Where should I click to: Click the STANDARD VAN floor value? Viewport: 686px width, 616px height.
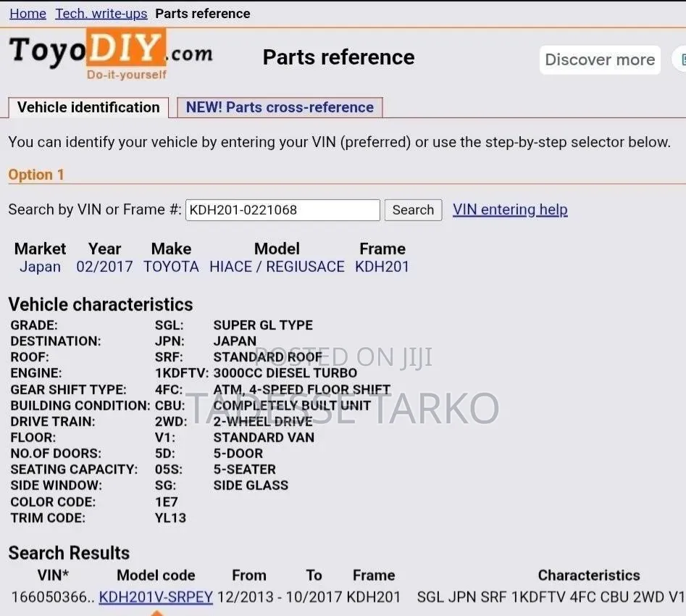click(264, 438)
